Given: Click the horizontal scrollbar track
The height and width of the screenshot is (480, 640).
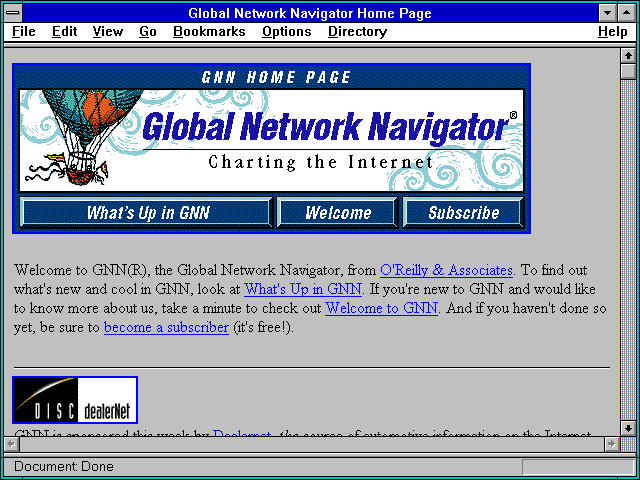Looking at the screenshot, I should 312,444.
